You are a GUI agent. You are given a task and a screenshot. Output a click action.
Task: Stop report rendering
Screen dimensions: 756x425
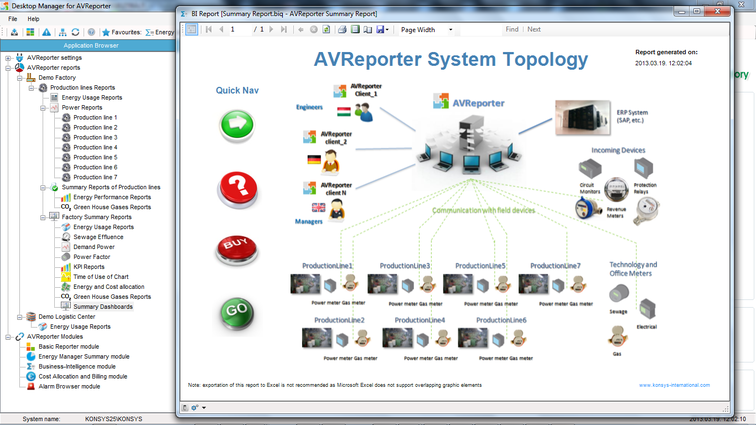point(313,29)
